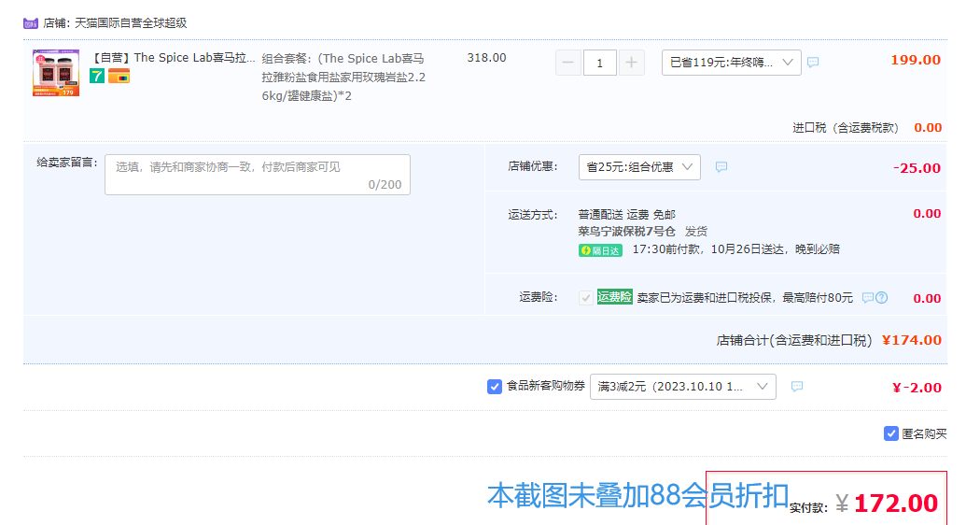Click the final payment amount 172.00
The height and width of the screenshot is (525, 980).
point(896,504)
